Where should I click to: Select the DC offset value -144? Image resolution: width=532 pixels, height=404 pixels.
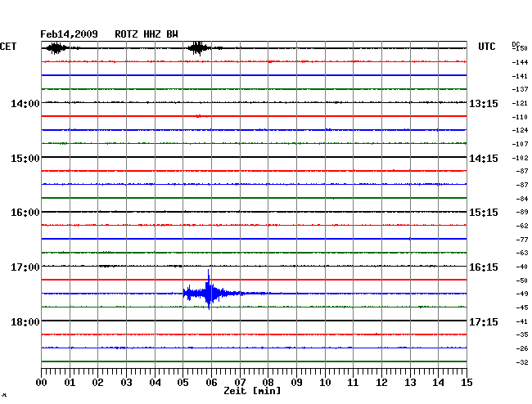[520, 62]
